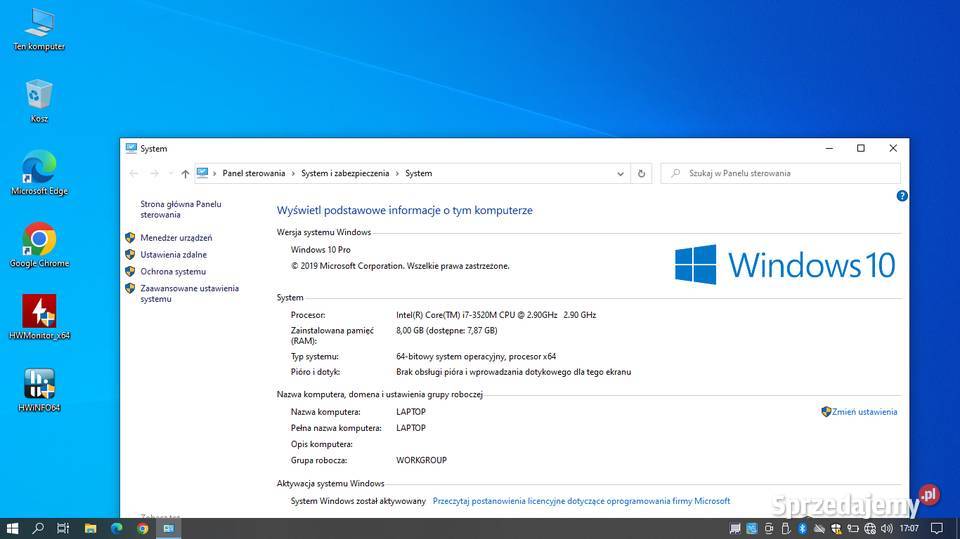Viewport: 960px width, 539px height.
Task: Click the help question mark icon
Action: point(902,196)
